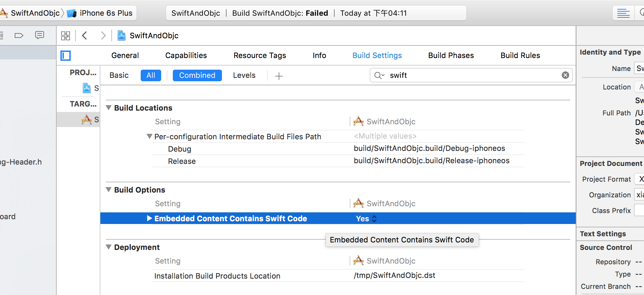Screen dimensions: 644x295
Task: Toggle the project and targets list sidebar
Action: click(66, 55)
